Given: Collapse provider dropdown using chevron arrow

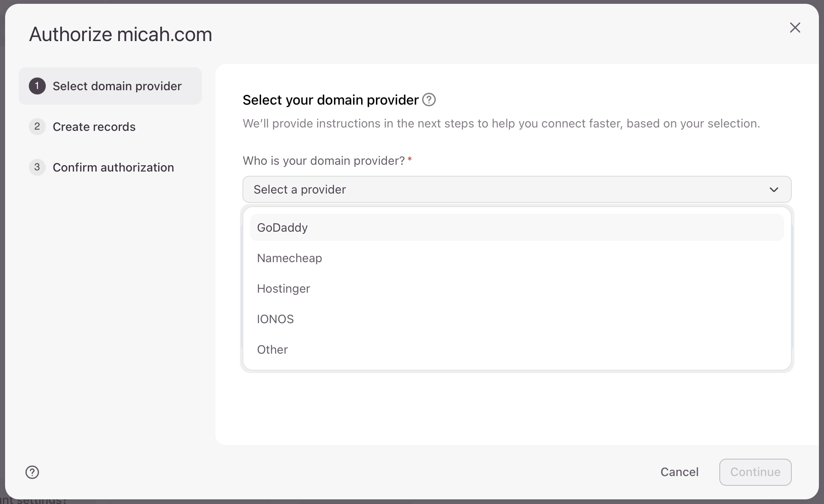Looking at the screenshot, I should pos(774,189).
